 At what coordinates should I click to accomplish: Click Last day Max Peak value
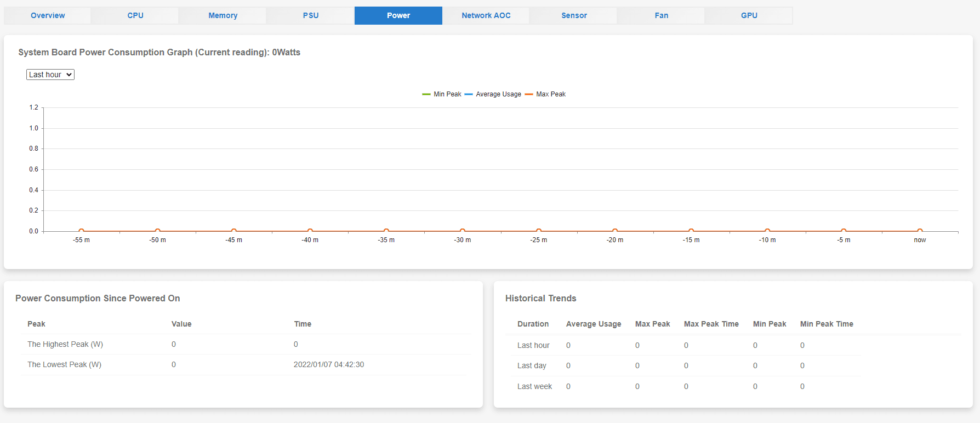coord(637,365)
